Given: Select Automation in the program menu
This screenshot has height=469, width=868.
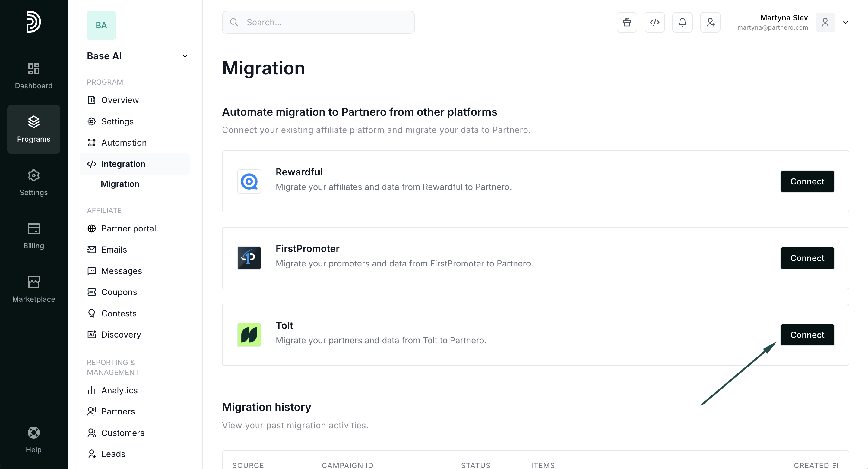Looking at the screenshot, I should coord(124,142).
